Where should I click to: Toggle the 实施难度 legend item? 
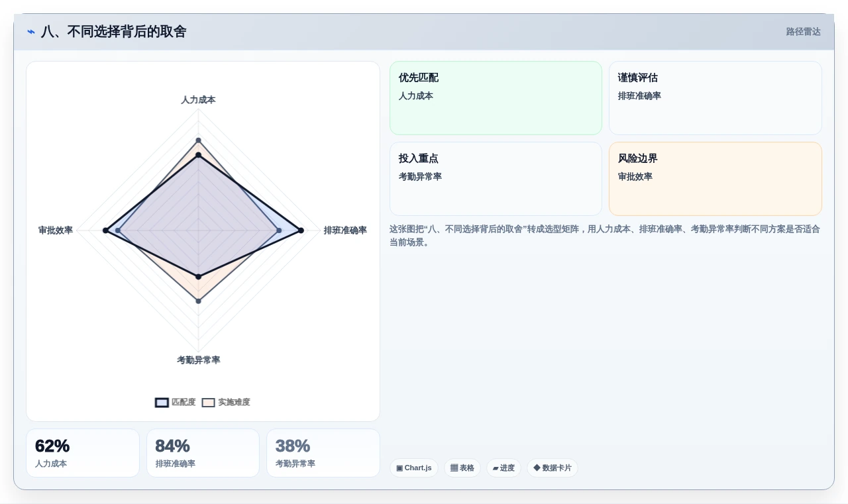click(x=226, y=402)
